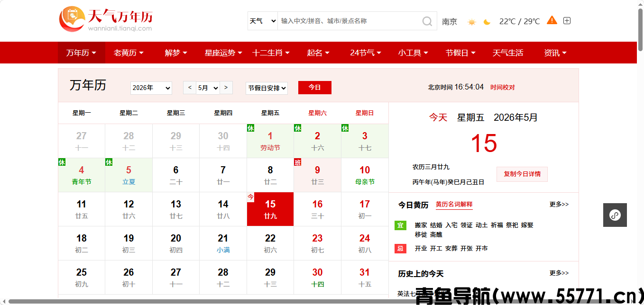This screenshot has height=305, width=644.
Task: Click the 休 badge on May 4
Action: 62,162
